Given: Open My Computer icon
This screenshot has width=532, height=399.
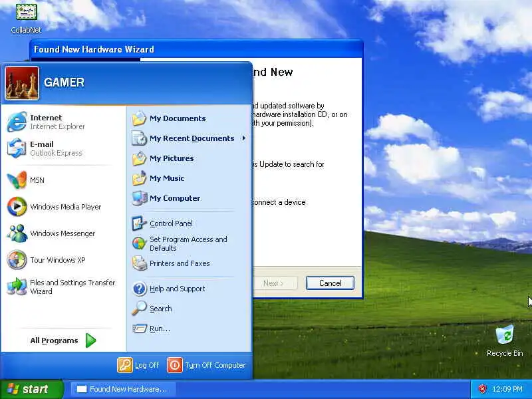Looking at the screenshot, I should tap(139, 198).
